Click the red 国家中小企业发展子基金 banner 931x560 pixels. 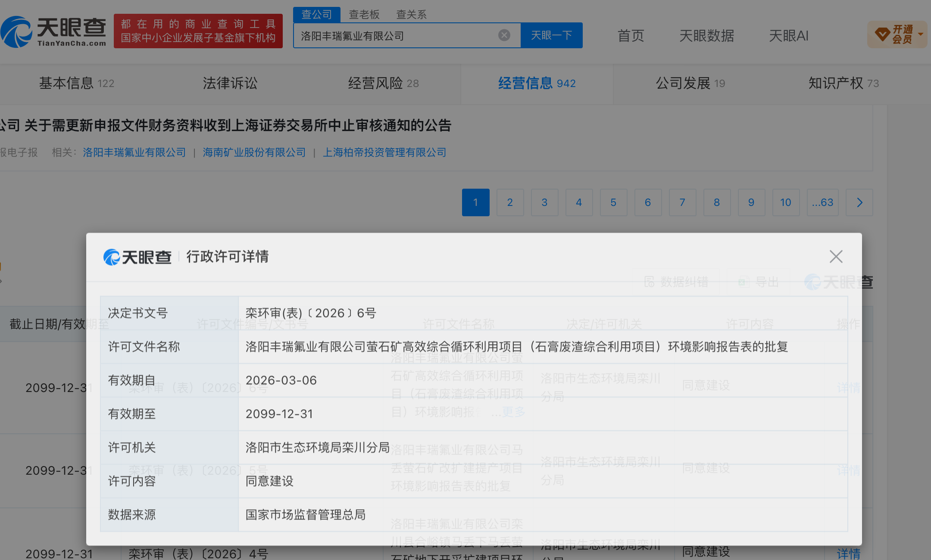pyautogui.click(x=198, y=31)
